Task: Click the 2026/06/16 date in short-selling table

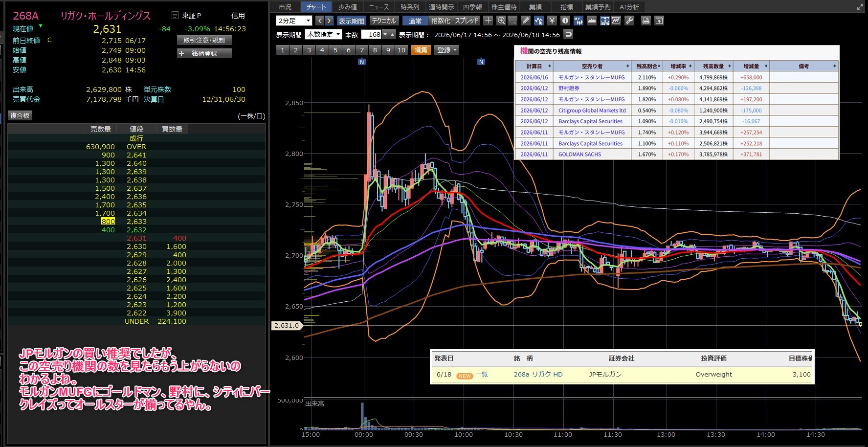Action: click(x=534, y=77)
